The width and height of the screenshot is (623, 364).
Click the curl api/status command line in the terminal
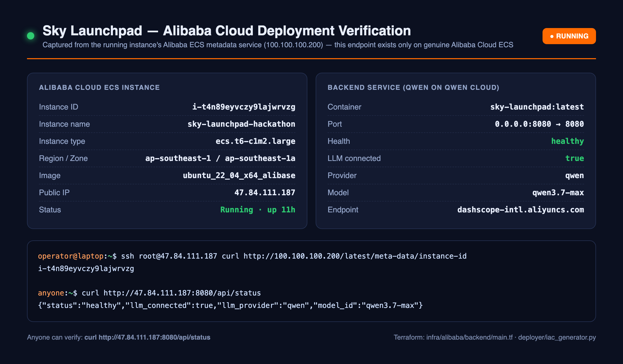pyautogui.click(x=149, y=293)
